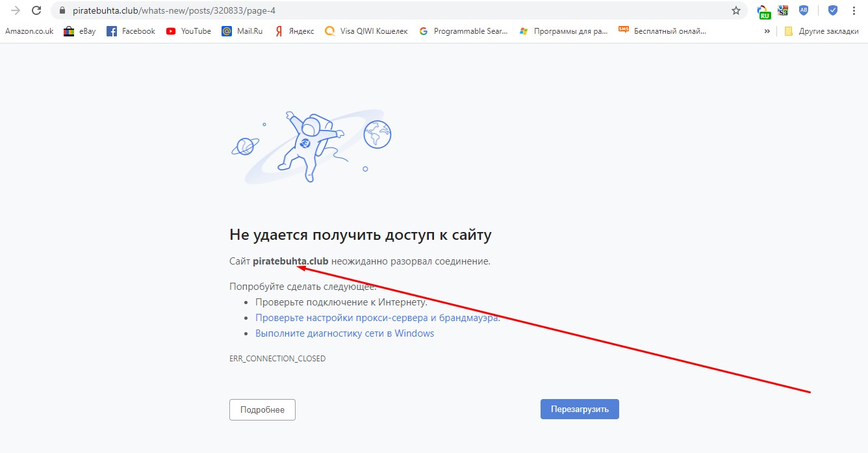
Task: Open the Amazon.co.uk bookmark
Action: coord(29,31)
